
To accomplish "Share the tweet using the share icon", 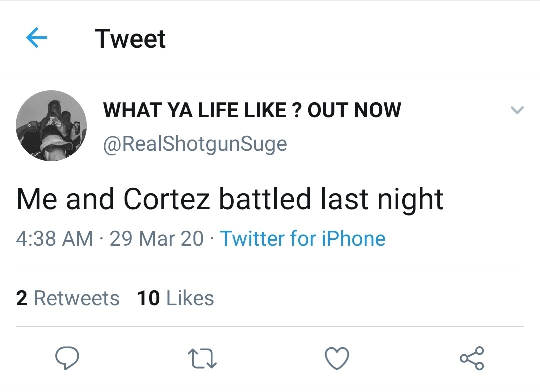I will tap(471, 358).
